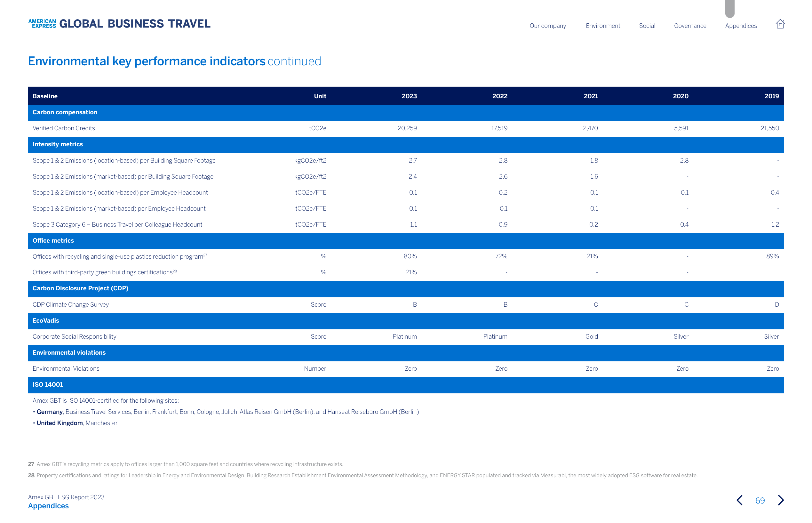The image size is (812, 523).
Task: Open the Governance section
Action: 690,26
